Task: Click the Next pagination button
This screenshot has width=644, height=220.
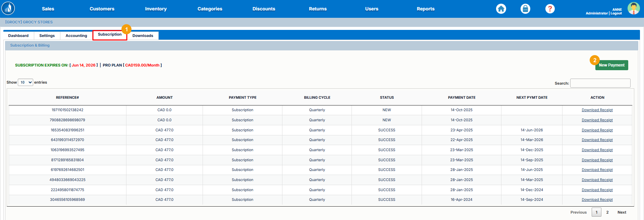Action: pyautogui.click(x=622, y=212)
